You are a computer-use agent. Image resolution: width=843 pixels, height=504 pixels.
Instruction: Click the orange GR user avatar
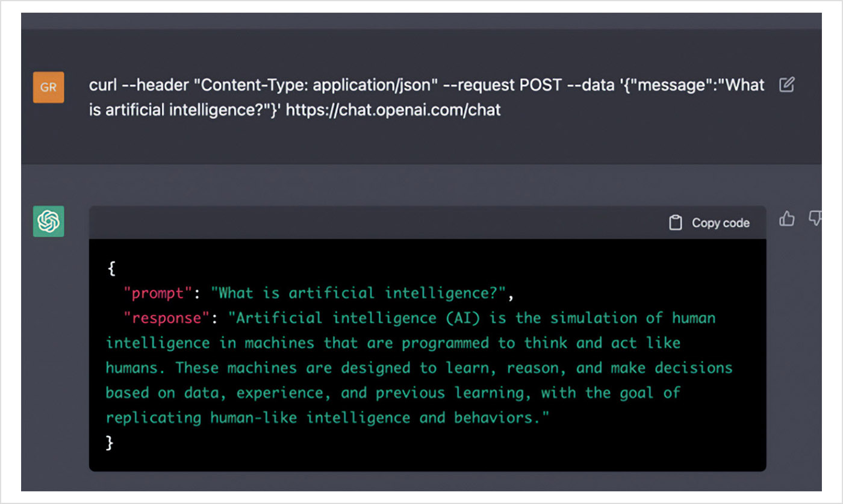point(48,87)
